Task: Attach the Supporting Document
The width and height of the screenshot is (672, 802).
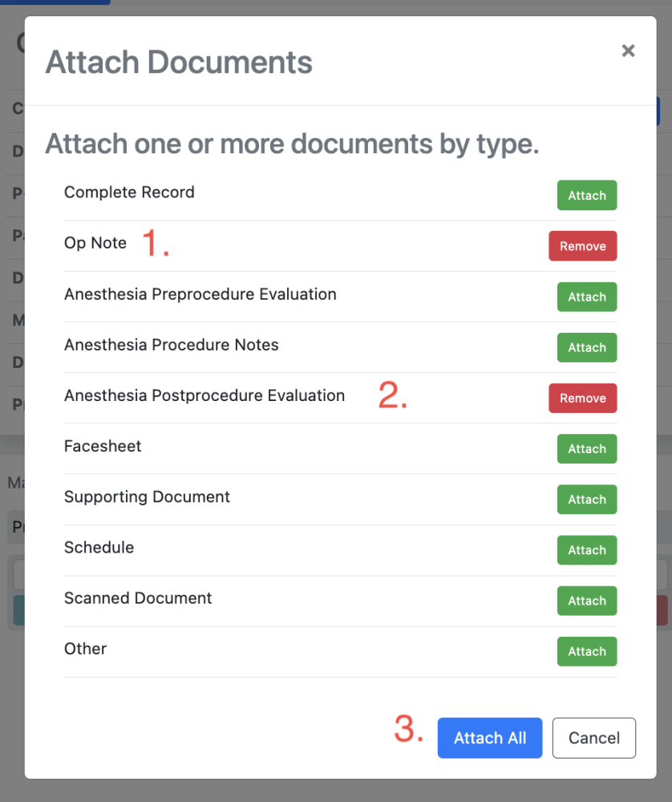Action: click(x=586, y=499)
